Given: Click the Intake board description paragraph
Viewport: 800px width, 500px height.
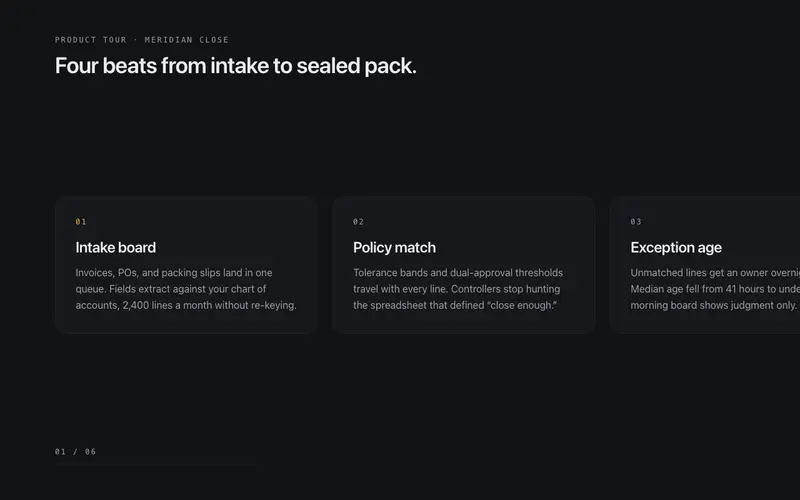Looking at the screenshot, I should pyautogui.click(x=186, y=289).
